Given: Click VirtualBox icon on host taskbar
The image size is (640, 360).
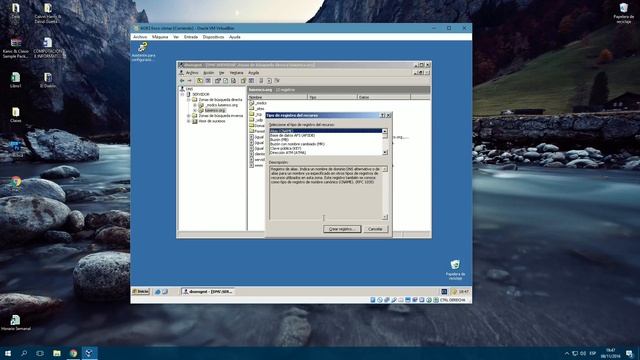Looking at the screenshot, I should 89,353.
